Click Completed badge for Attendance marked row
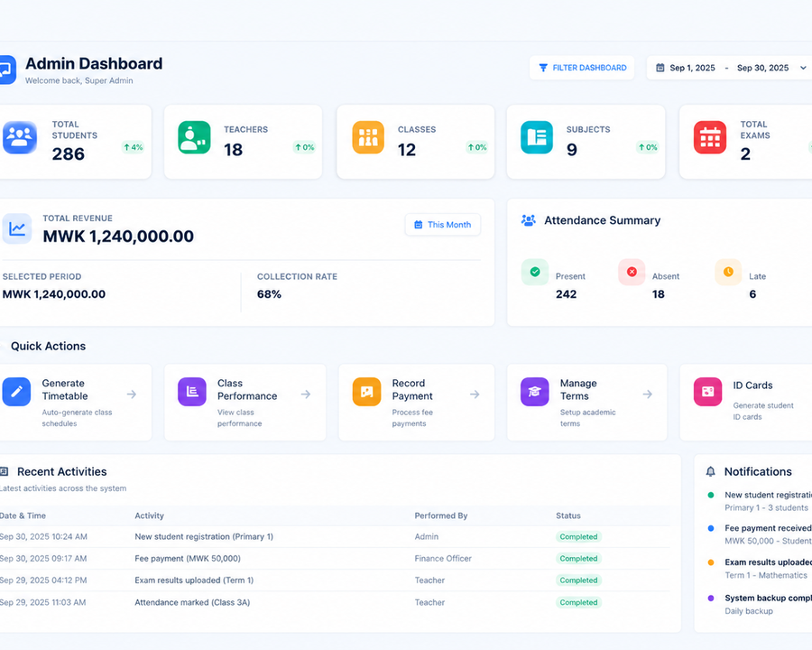This screenshot has width=812, height=650. tap(578, 602)
